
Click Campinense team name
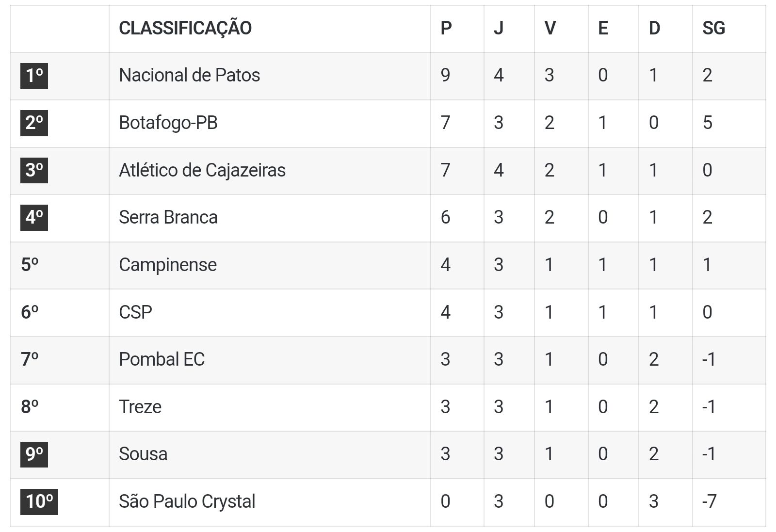[x=168, y=265]
